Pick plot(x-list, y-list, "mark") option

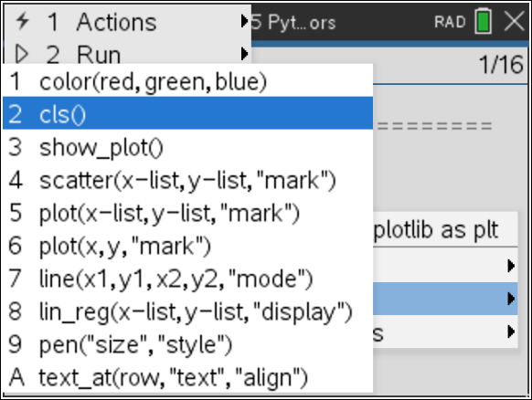tap(187, 213)
